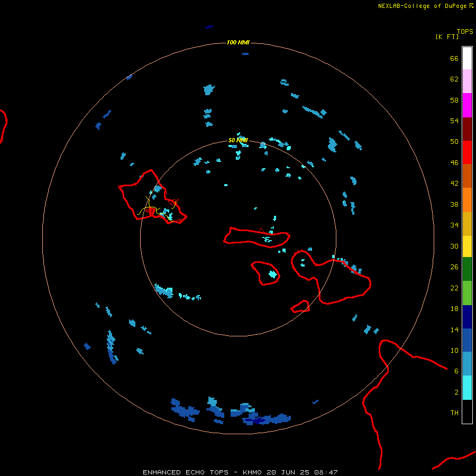
Task: Click the legend value "TH"
Action: 454,413
